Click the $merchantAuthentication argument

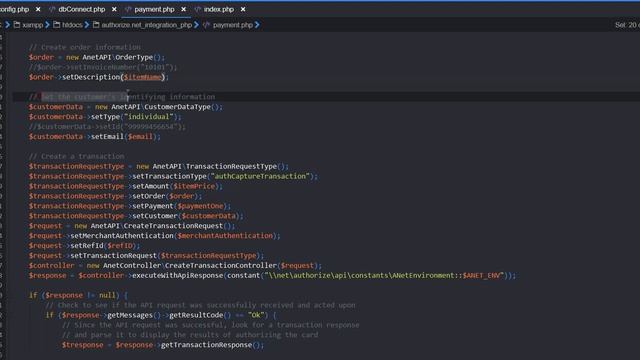click(x=225, y=236)
